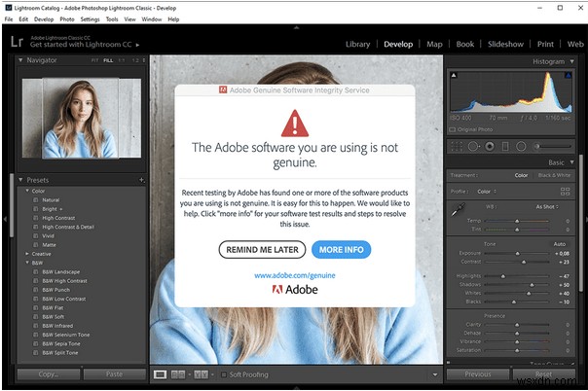This screenshot has width=588, height=391.
Task: Click the Paste button
Action: coord(114,374)
